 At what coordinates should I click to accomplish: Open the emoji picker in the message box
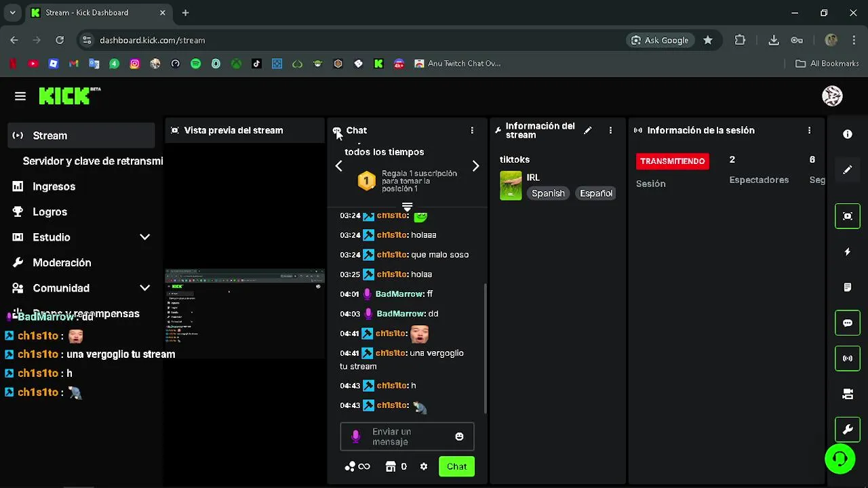click(459, 436)
